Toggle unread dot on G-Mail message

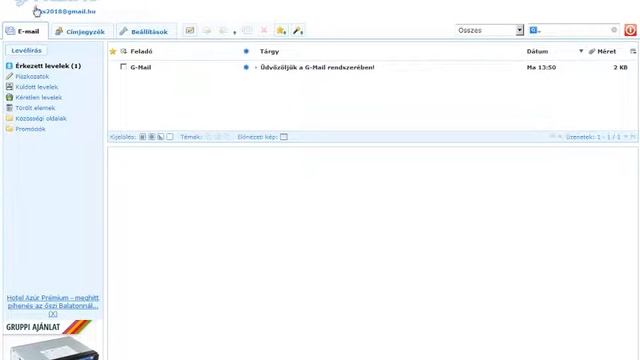pyautogui.click(x=246, y=67)
